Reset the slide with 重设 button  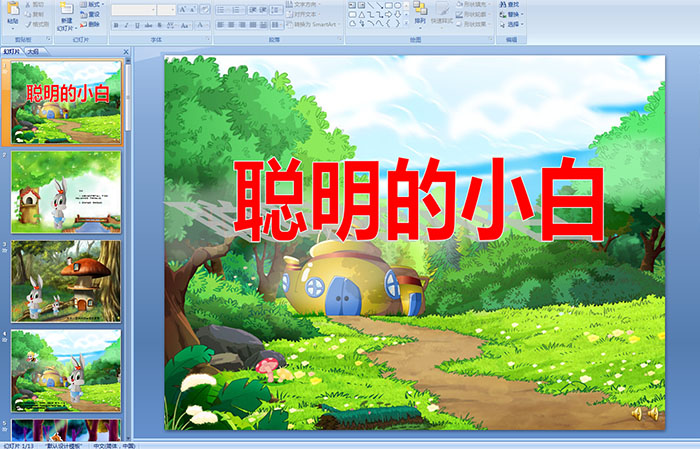(x=90, y=14)
